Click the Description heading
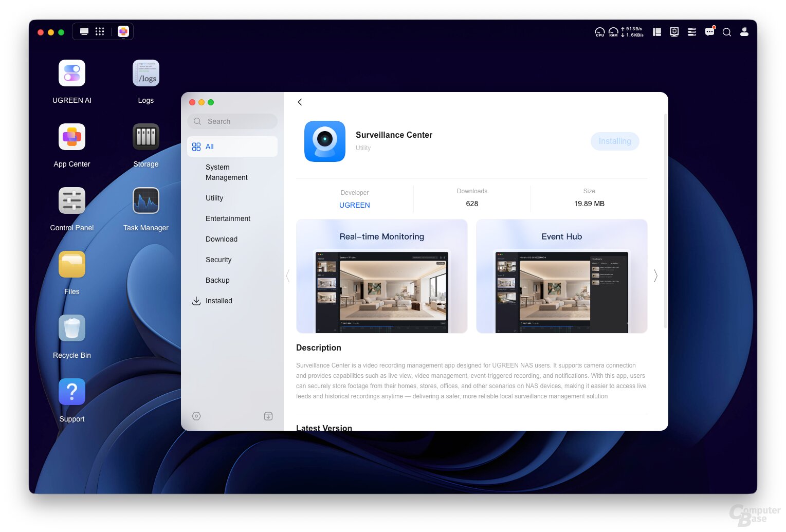The image size is (786, 532). tap(319, 348)
